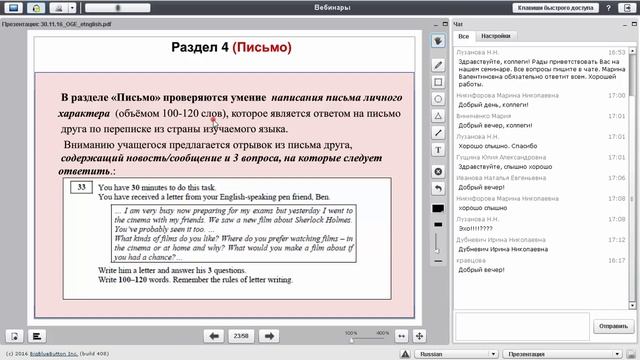Click the icon at the status bar's far right
640x360 pixels.
coord(631,354)
